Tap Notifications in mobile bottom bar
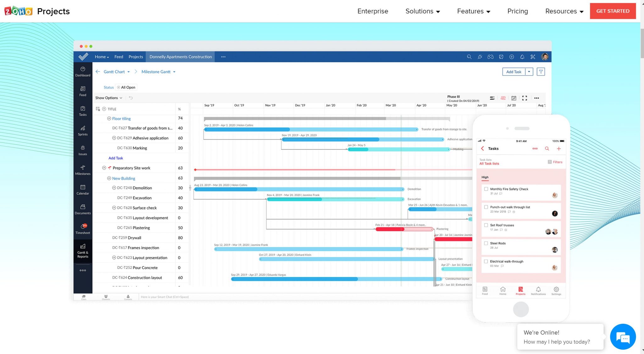Image resolution: width=644 pixels, height=354 pixels. (x=538, y=291)
